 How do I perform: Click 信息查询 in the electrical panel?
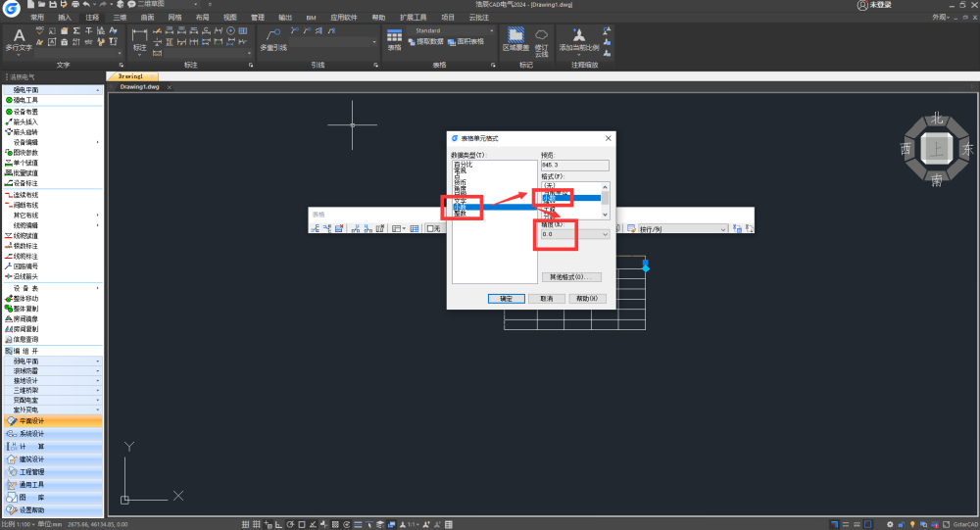tap(25, 339)
